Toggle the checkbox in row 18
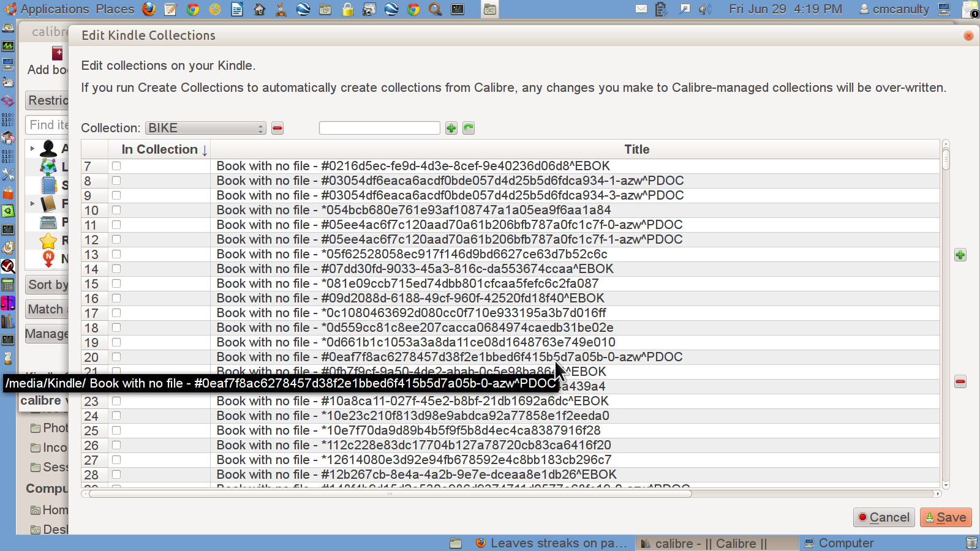This screenshot has width=980, height=551. click(116, 328)
